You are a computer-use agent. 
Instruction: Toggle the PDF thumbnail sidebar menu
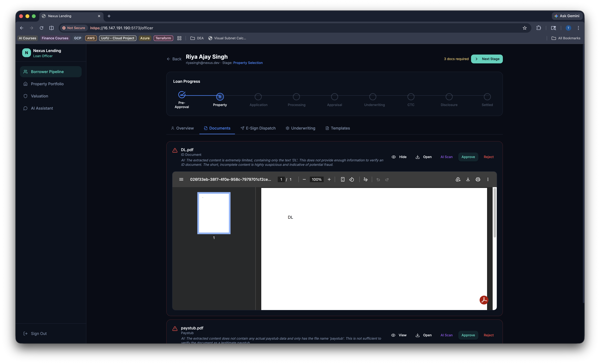[x=181, y=180]
